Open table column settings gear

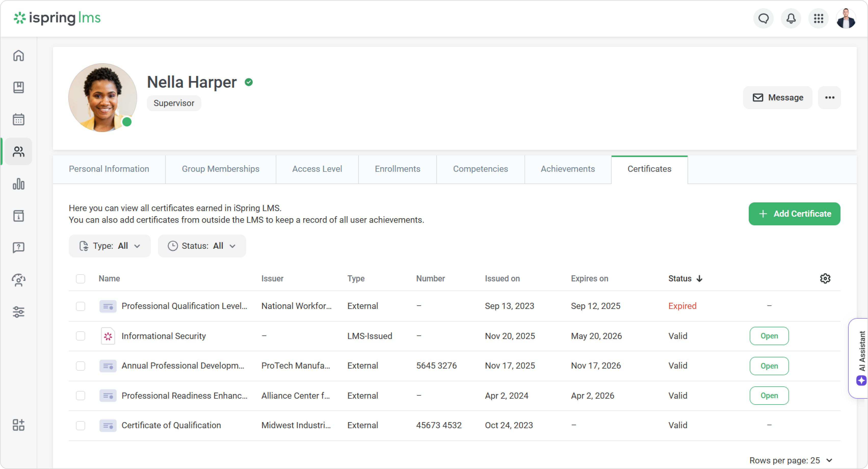pyautogui.click(x=825, y=278)
